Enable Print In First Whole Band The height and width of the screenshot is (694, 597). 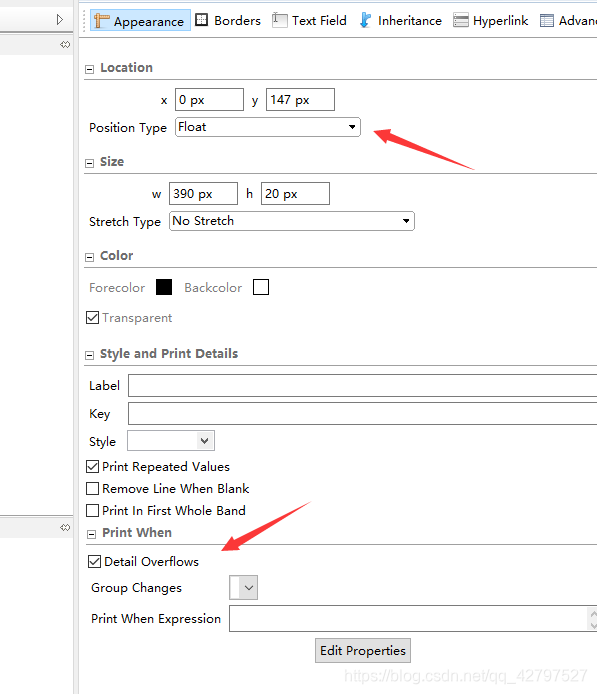point(92,510)
